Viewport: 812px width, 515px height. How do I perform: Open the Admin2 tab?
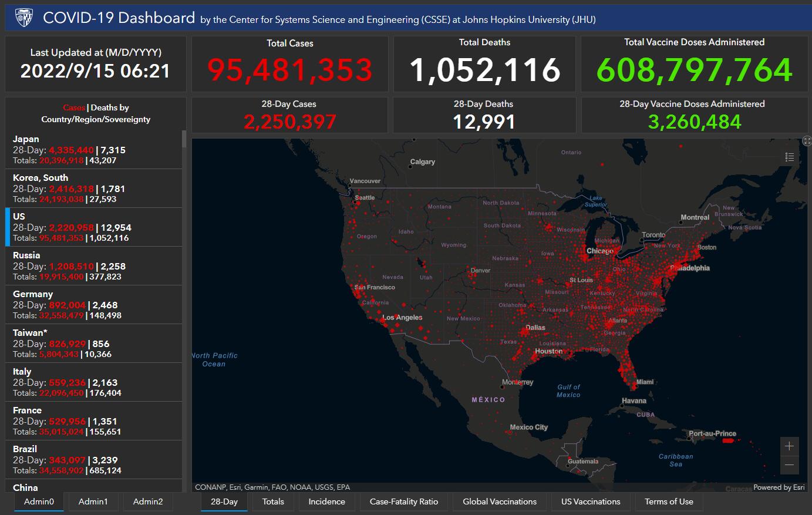[148, 501]
